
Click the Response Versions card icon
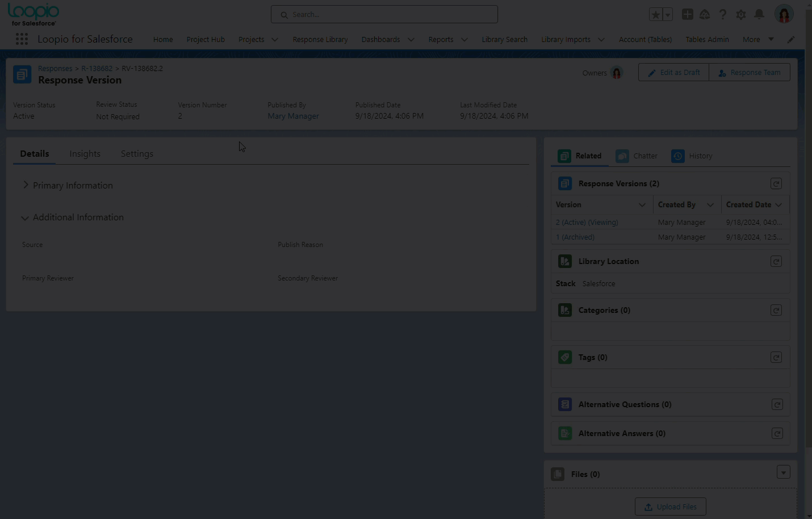pyautogui.click(x=565, y=183)
